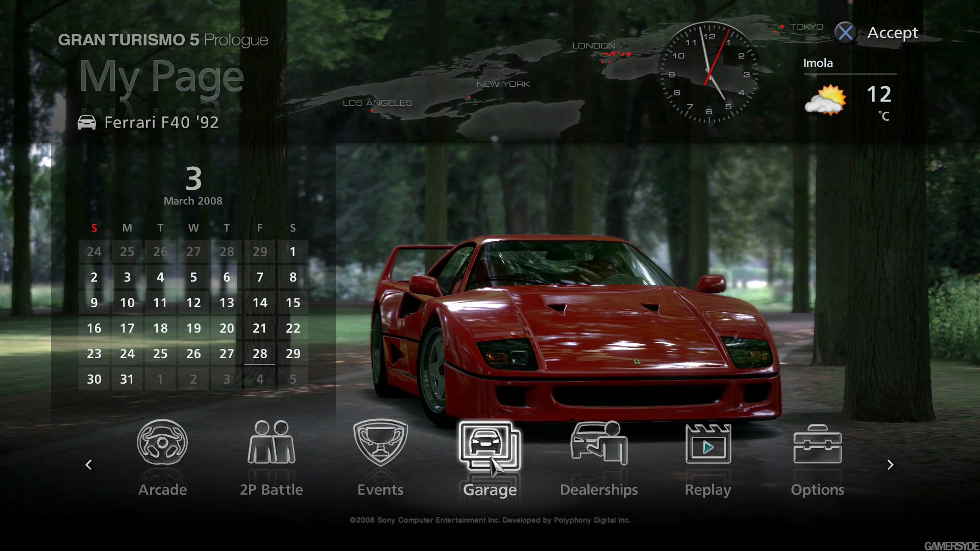Navigate to next page using right arrow
The width and height of the screenshot is (980, 551).
[891, 464]
